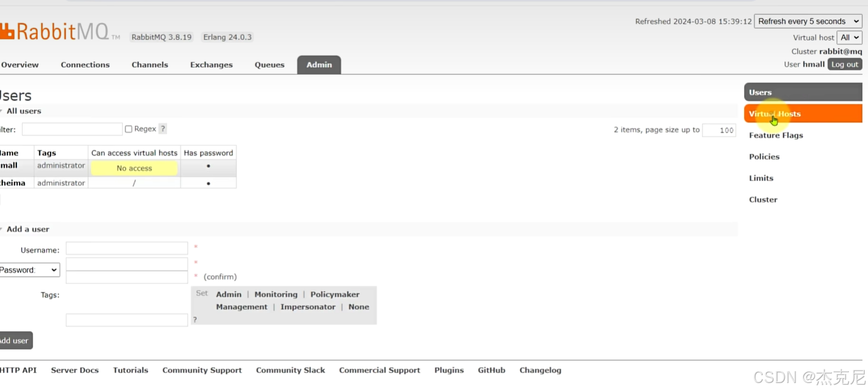The width and height of the screenshot is (868, 392).
Task: Click the RabbitMQ logo
Action: 60,31
